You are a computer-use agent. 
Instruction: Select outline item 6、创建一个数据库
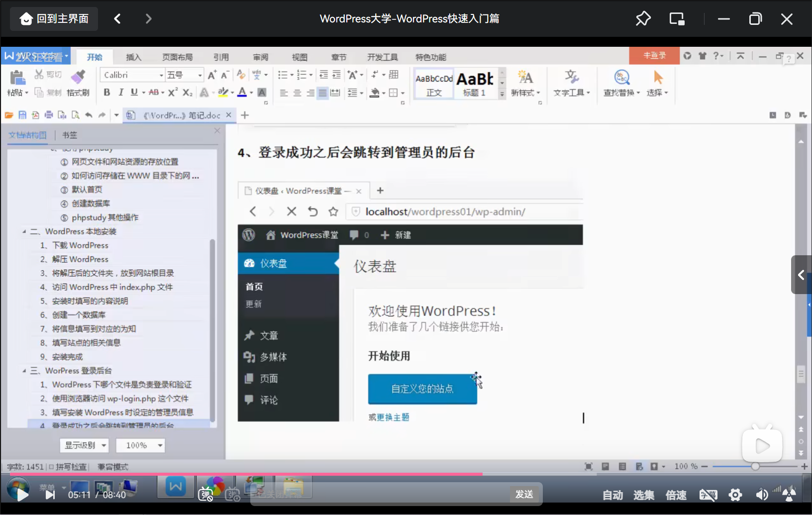(x=73, y=315)
